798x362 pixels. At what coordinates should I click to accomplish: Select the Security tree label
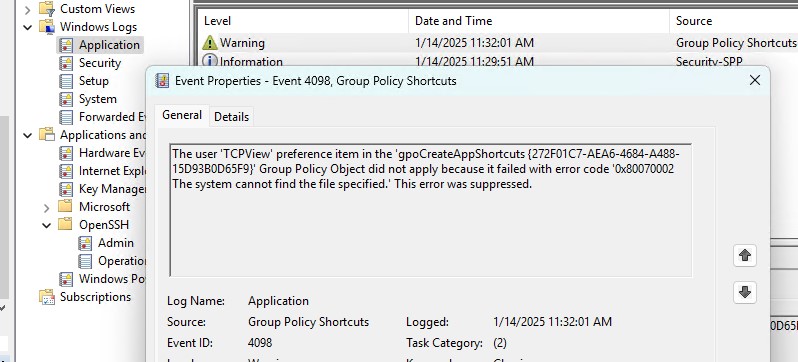click(x=100, y=63)
